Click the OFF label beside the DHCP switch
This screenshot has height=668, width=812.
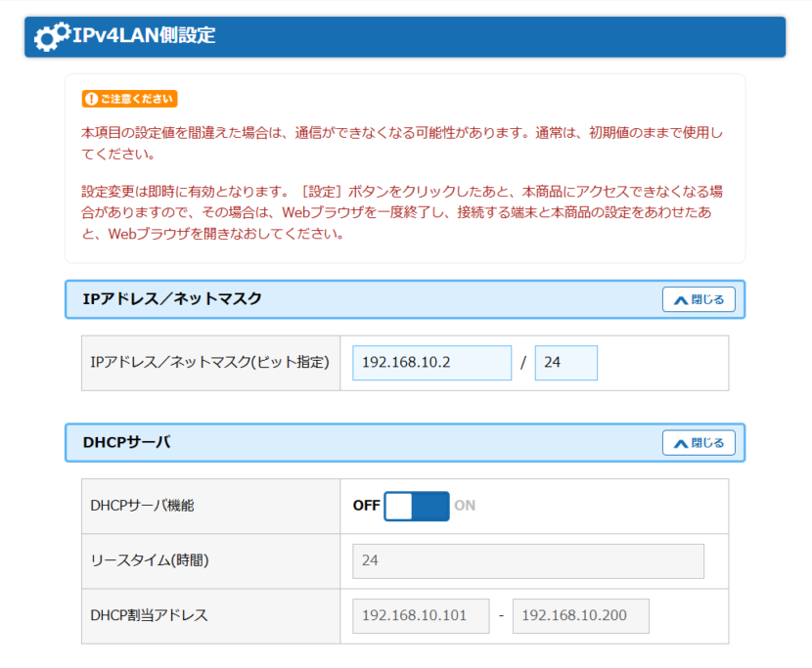(366, 506)
